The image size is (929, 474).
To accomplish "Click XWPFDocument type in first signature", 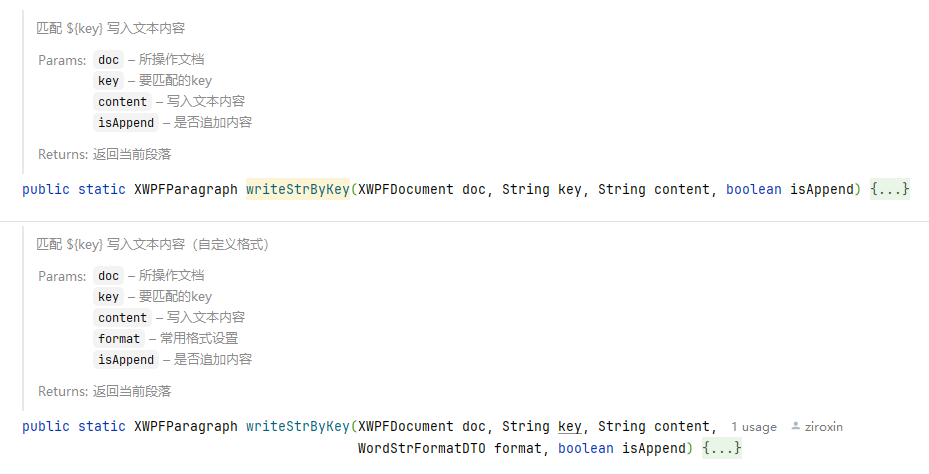I will click(x=406, y=189).
